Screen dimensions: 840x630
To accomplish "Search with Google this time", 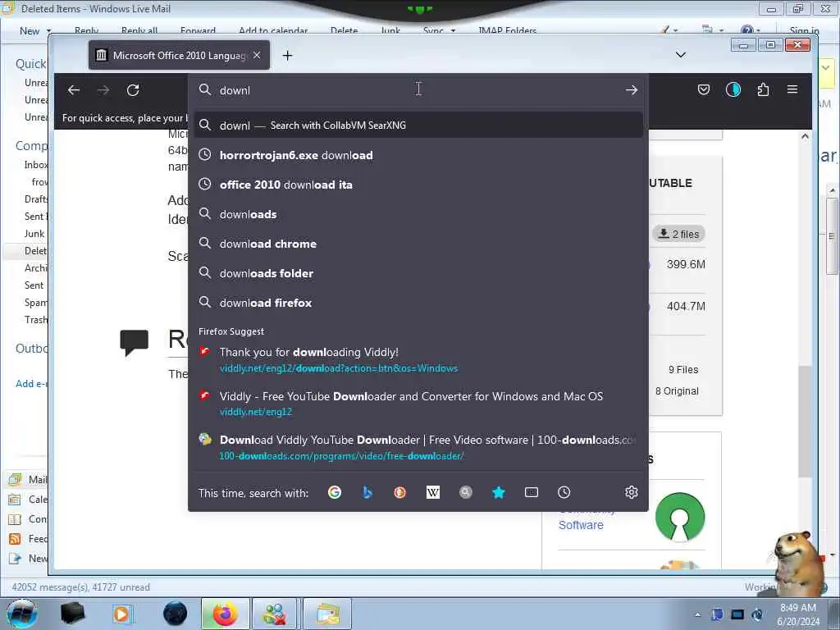I will coord(335,492).
